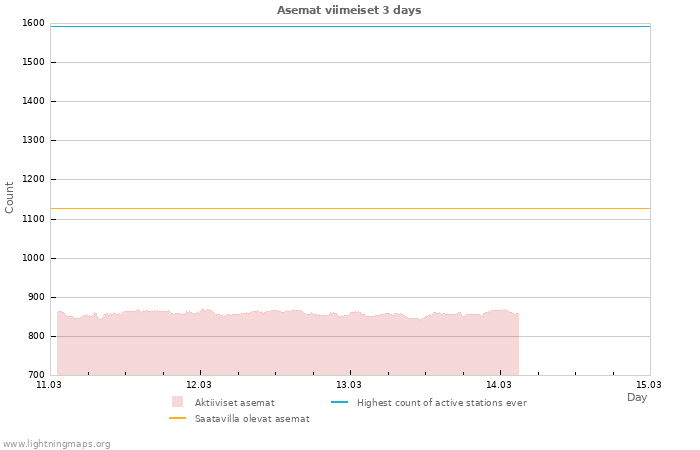
Task: Toggle the 'Aktiiviset asemat' legend label
Action: click(x=234, y=403)
